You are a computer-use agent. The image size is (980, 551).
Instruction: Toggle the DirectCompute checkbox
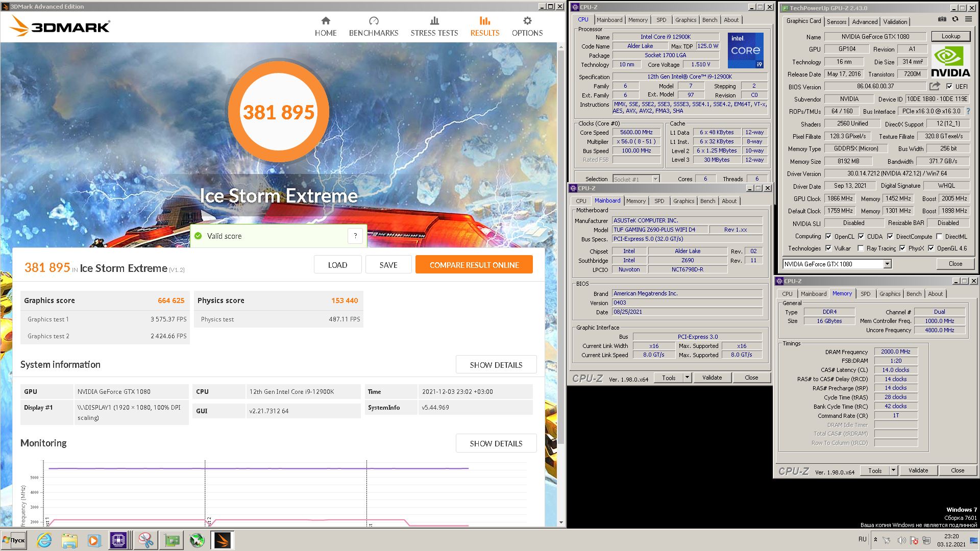click(x=890, y=236)
